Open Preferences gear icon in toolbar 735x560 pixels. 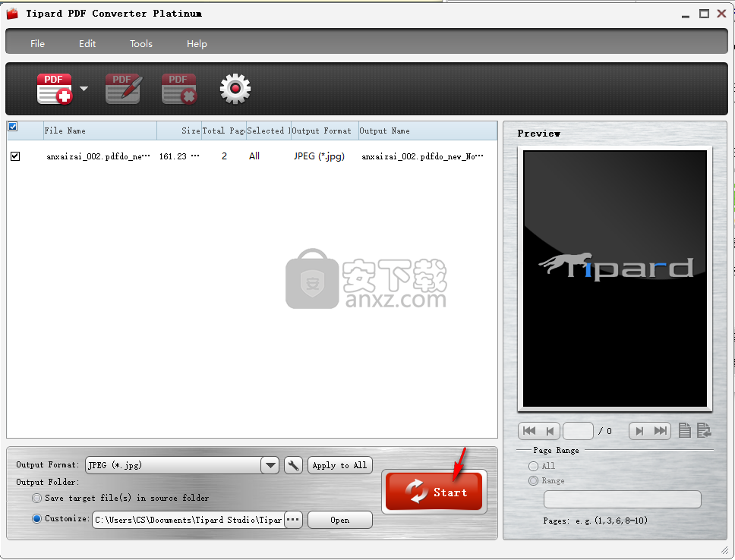pyautogui.click(x=235, y=89)
